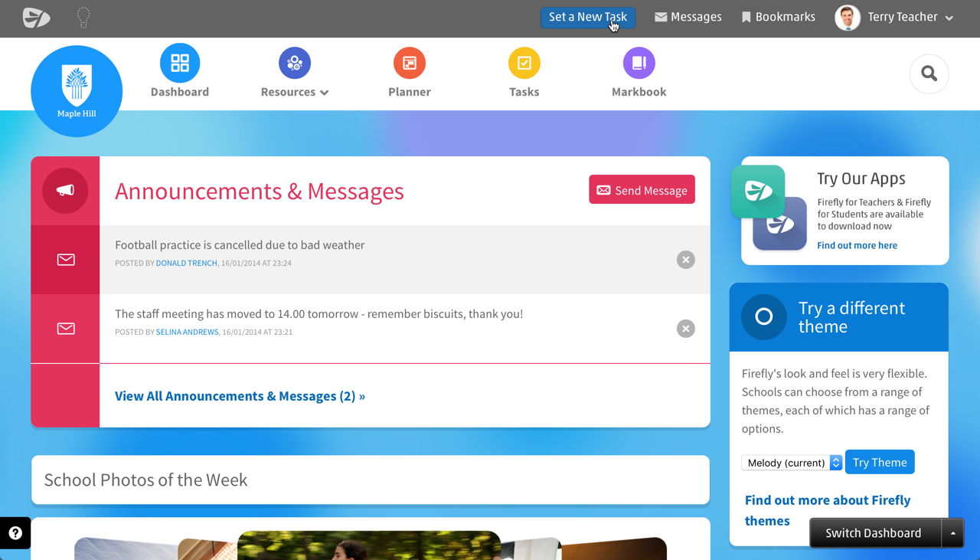Click Send Message button
Image resolution: width=980 pixels, height=560 pixels.
(x=642, y=190)
